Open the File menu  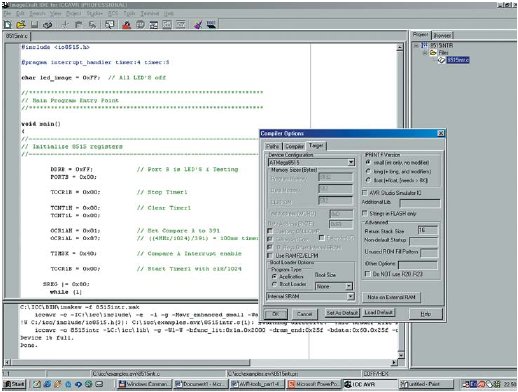(x=8, y=14)
